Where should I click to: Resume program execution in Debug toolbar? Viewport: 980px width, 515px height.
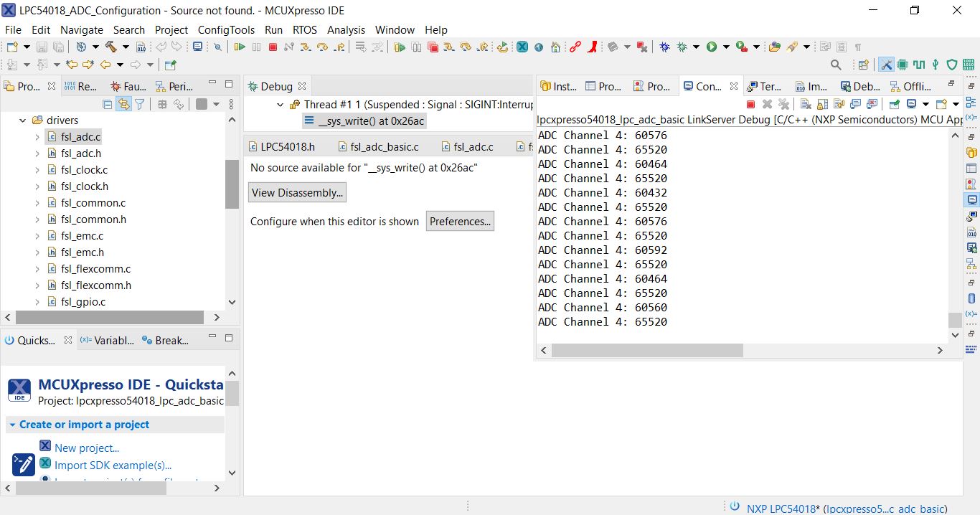tap(240, 47)
